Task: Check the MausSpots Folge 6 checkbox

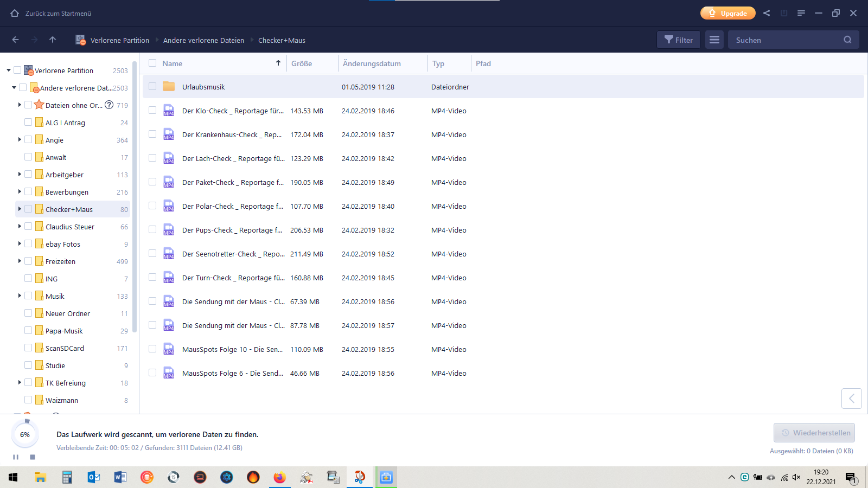Action: (x=152, y=373)
